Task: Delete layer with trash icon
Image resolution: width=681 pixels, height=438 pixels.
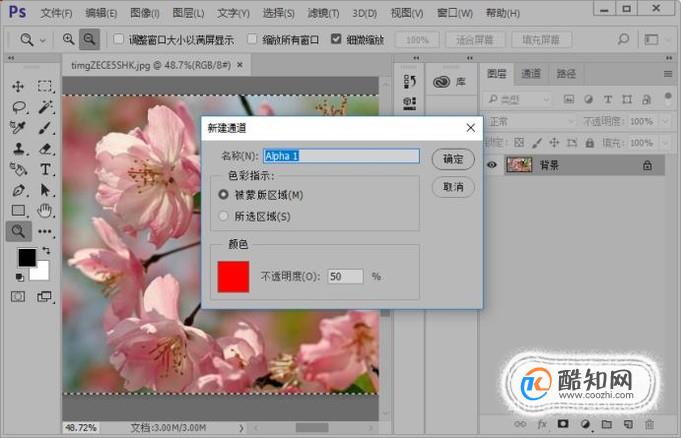Action: point(649,424)
